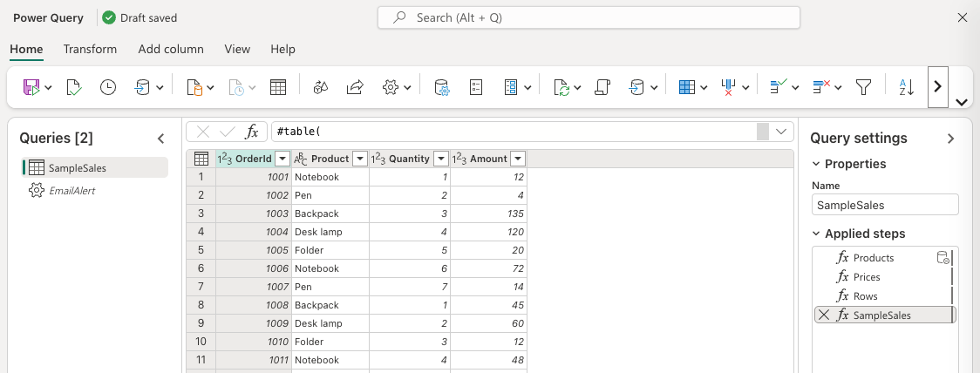Show more ribbon commands arrow

[938, 87]
